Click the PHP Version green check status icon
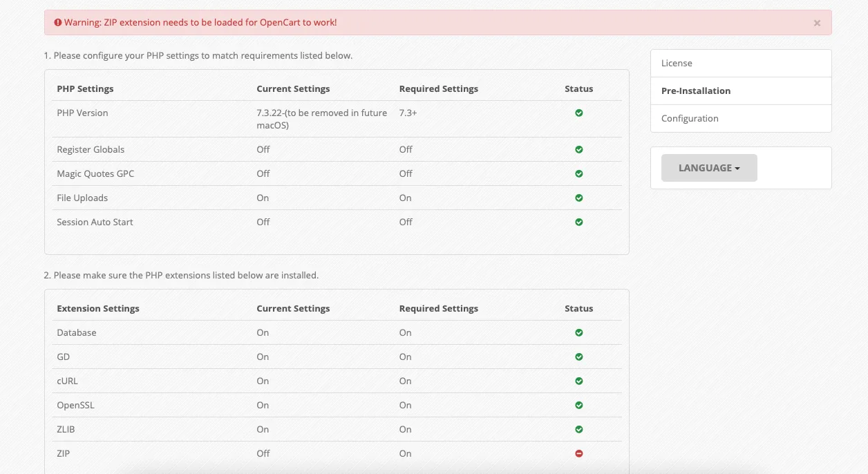 tap(579, 113)
